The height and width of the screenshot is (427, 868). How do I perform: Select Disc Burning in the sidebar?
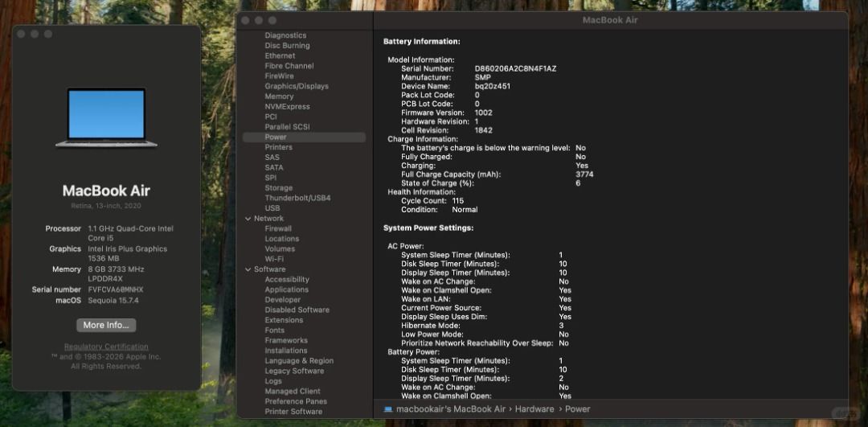click(287, 45)
